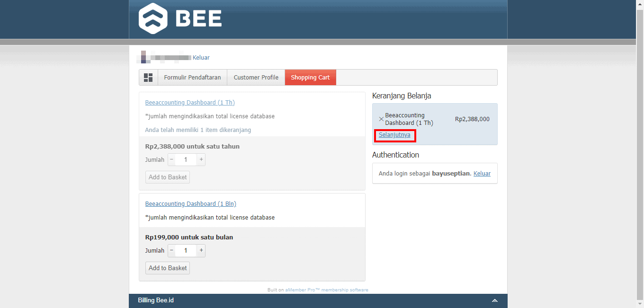Viewport: 644px width, 308px height.
Task: Open the dashboard grid icon tab
Action: tap(148, 78)
